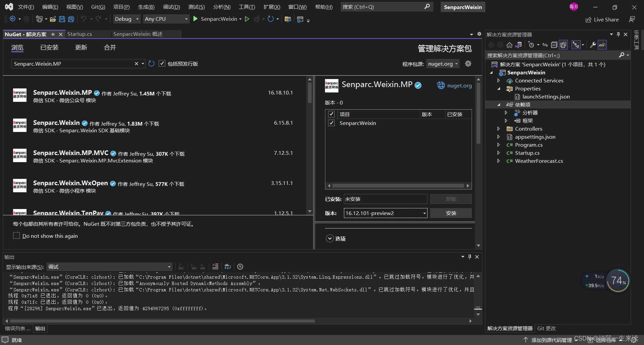Open document settings gear above NuGet tab area
The image size is (644, 345).
479,34
